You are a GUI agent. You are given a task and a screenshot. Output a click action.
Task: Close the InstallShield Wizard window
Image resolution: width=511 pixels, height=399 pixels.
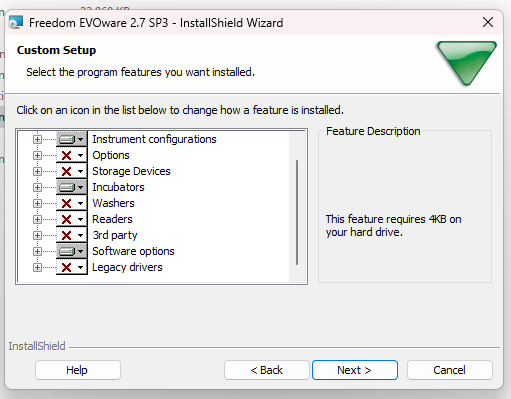click(x=488, y=23)
